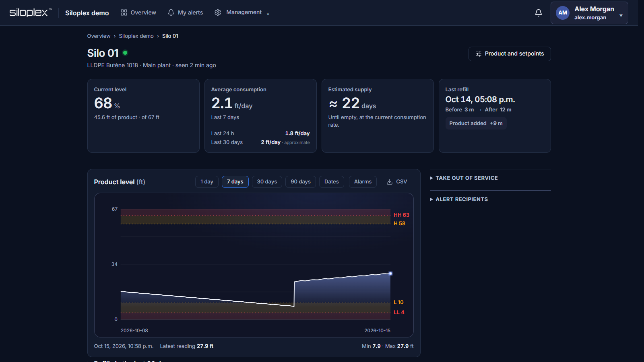Switch chart range to 1 day
The width and height of the screenshot is (644, 362).
point(207,182)
